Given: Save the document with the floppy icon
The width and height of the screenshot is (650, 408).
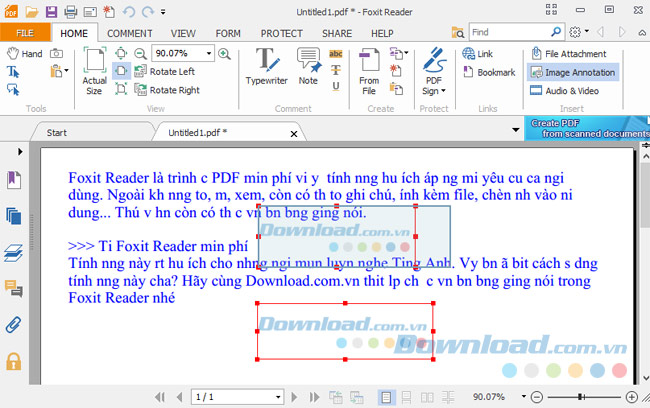Looking at the screenshot, I should (51, 12).
